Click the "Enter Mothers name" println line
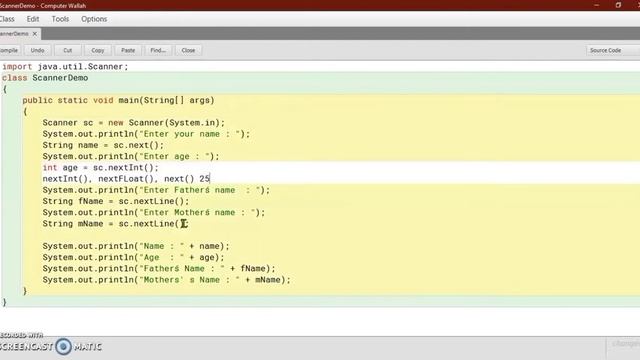 tap(154, 213)
